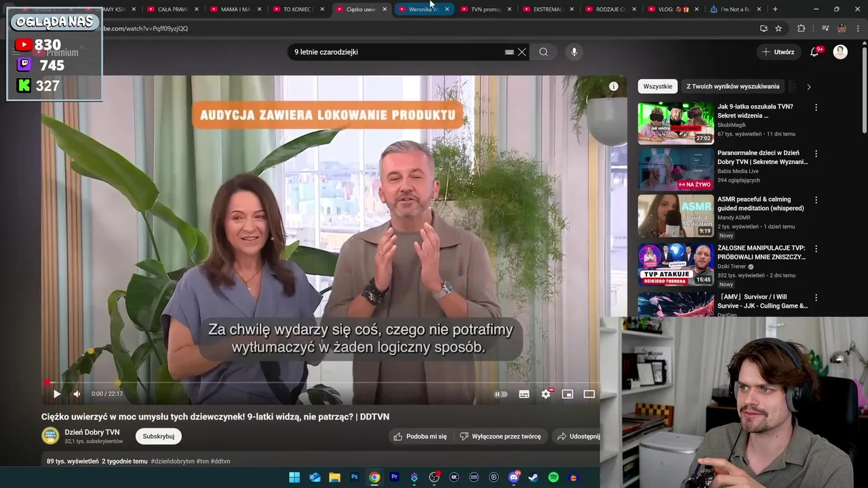Click the dislike button 'Wyłączone przez twórcę'
Screen dimensions: 868x488
[x=500, y=436]
